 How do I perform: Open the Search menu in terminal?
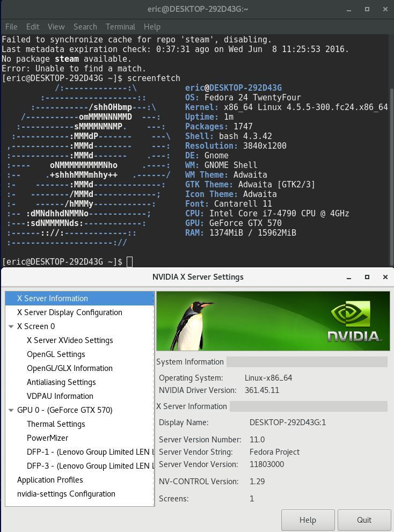(x=85, y=27)
